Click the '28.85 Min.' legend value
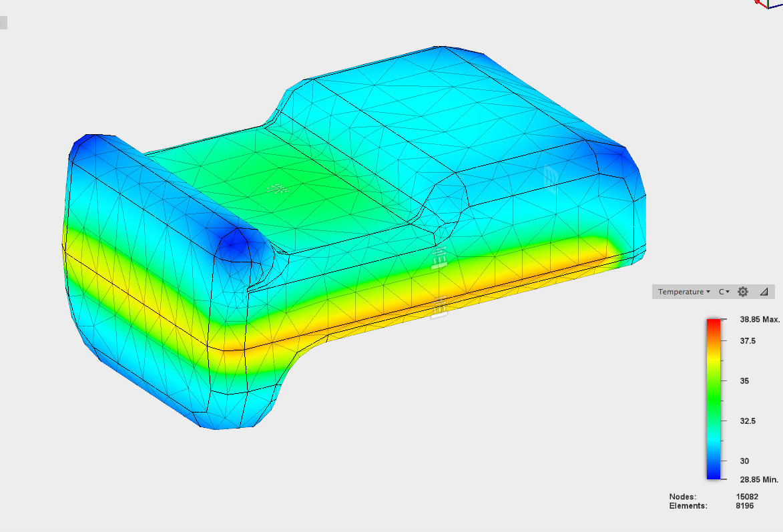 click(759, 479)
